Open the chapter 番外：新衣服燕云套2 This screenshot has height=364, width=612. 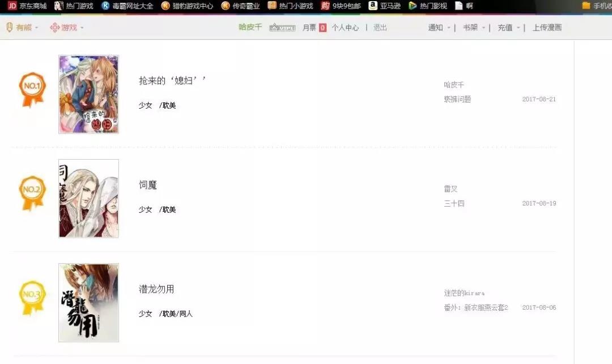[x=476, y=307]
